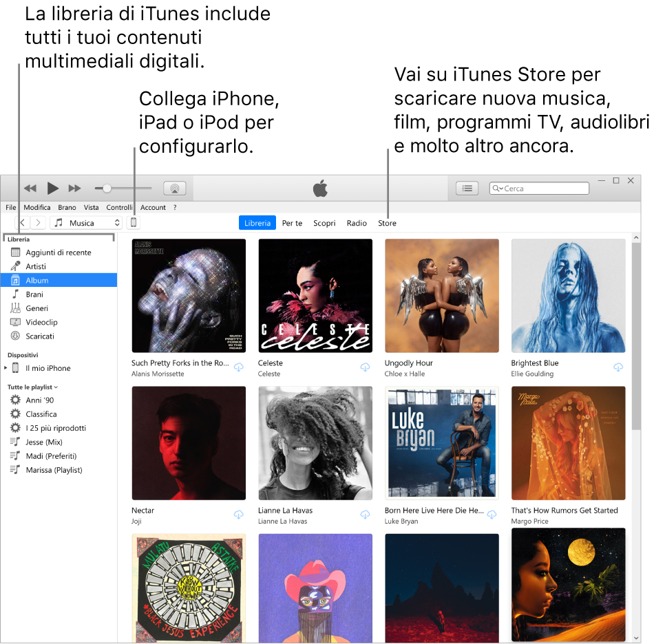Download Lianne La Havas via cloud icon
The height and width of the screenshot is (644, 654).
click(x=365, y=515)
